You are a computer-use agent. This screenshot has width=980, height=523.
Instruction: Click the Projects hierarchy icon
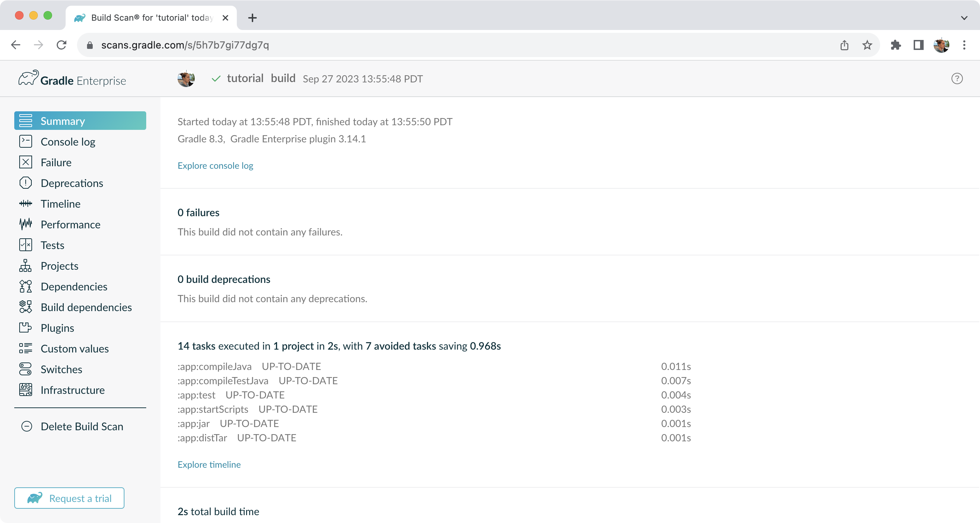coord(25,266)
